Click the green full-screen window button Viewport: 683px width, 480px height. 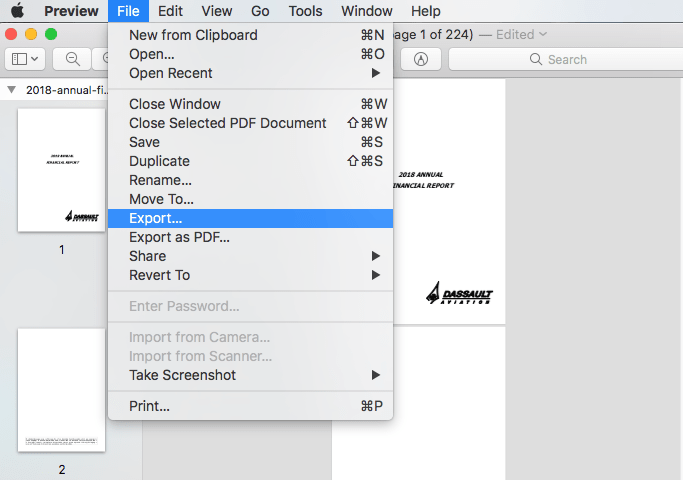point(52,34)
